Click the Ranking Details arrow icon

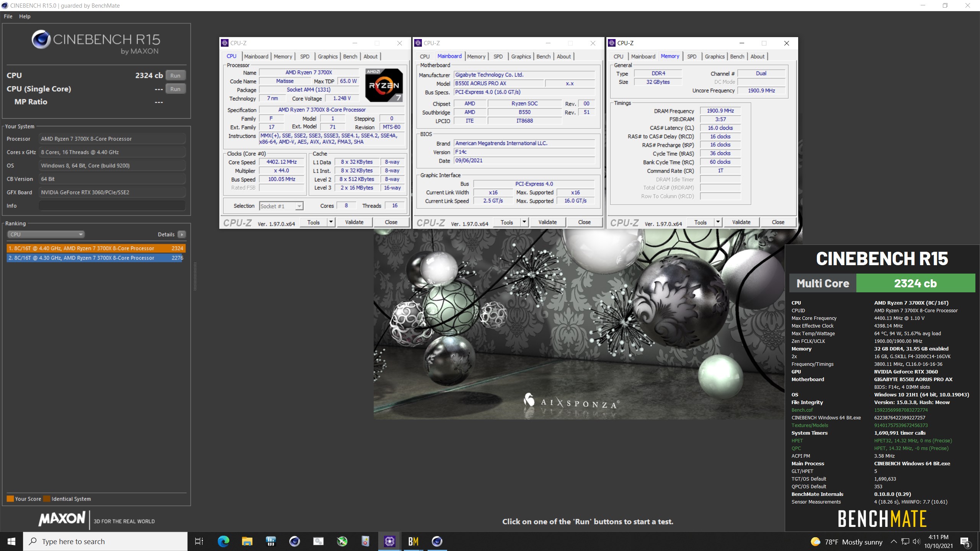tap(182, 234)
